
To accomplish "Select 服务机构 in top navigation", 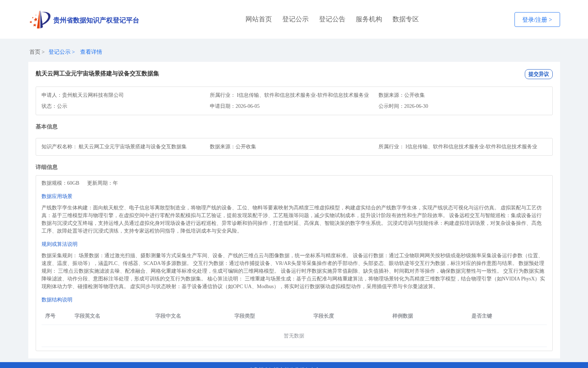I will coord(369,19).
